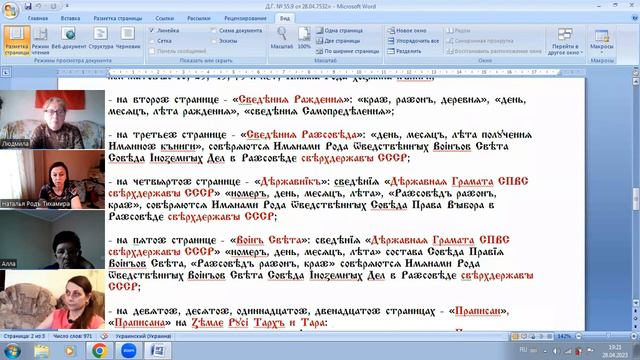Open Google Chrome from taskbar
Screen dimensions: 640x360
99,351
